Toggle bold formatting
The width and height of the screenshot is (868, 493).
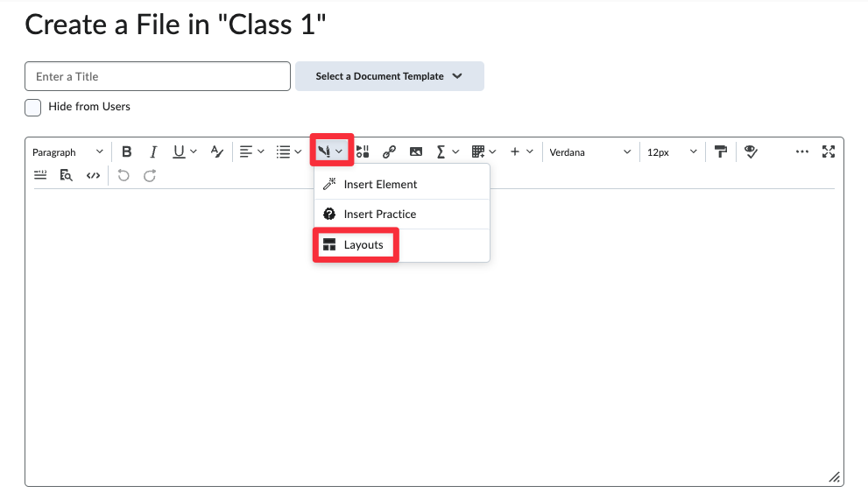(127, 151)
